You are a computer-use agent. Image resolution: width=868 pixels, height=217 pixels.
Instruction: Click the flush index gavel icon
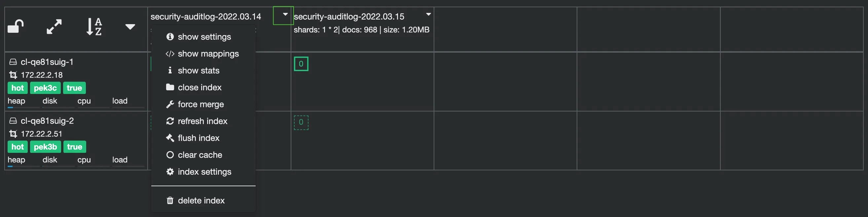170,138
